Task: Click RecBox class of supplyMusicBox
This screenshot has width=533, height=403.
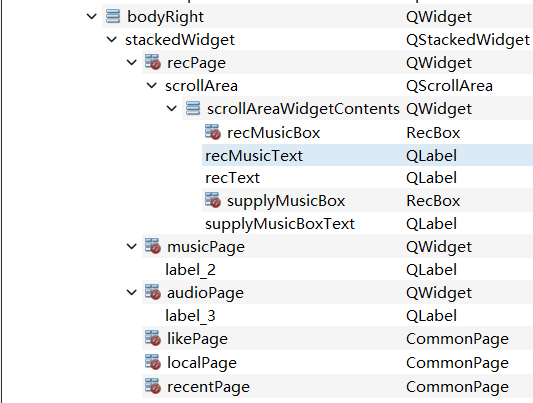Action: point(433,201)
